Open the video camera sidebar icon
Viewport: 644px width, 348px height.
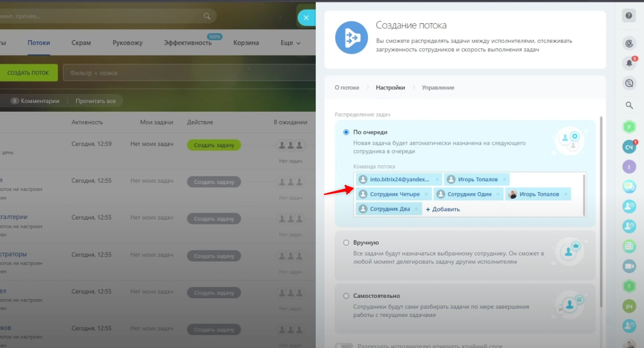pyautogui.click(x=629, y=266)
